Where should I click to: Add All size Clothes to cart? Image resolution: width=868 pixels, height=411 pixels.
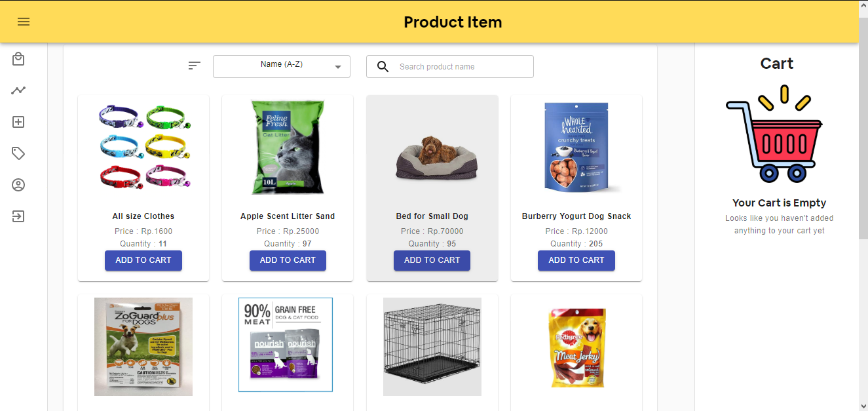pos(143,260)
